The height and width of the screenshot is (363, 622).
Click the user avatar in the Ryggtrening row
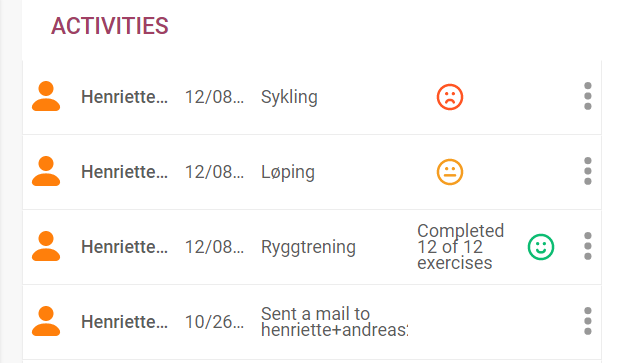46,246
